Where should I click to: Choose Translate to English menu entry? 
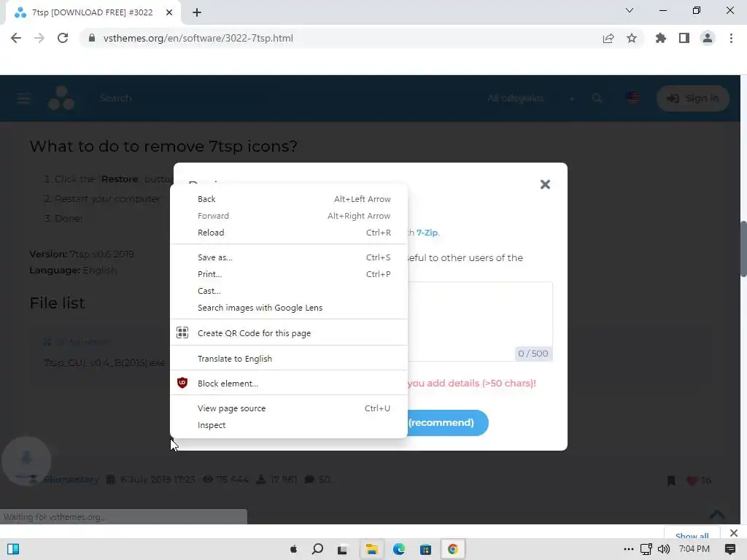289,359
